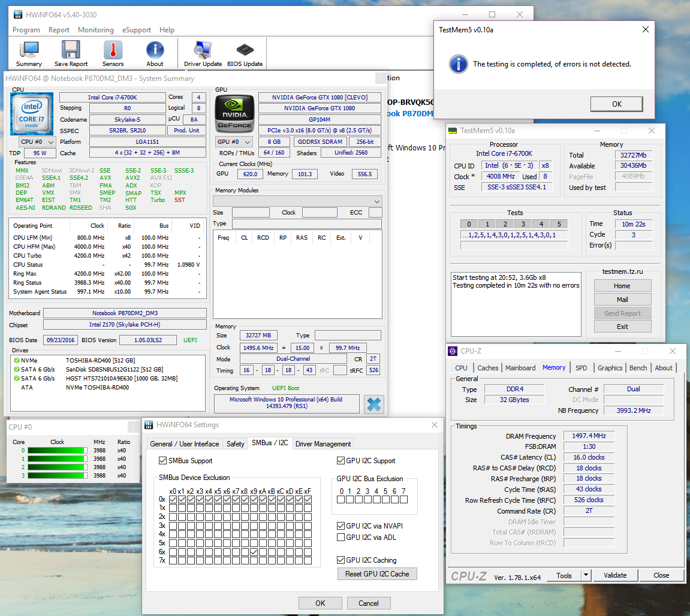690x616 pixels.
Task: Expand the Memory Modules dropdown
Action: [x=297, y=201]
